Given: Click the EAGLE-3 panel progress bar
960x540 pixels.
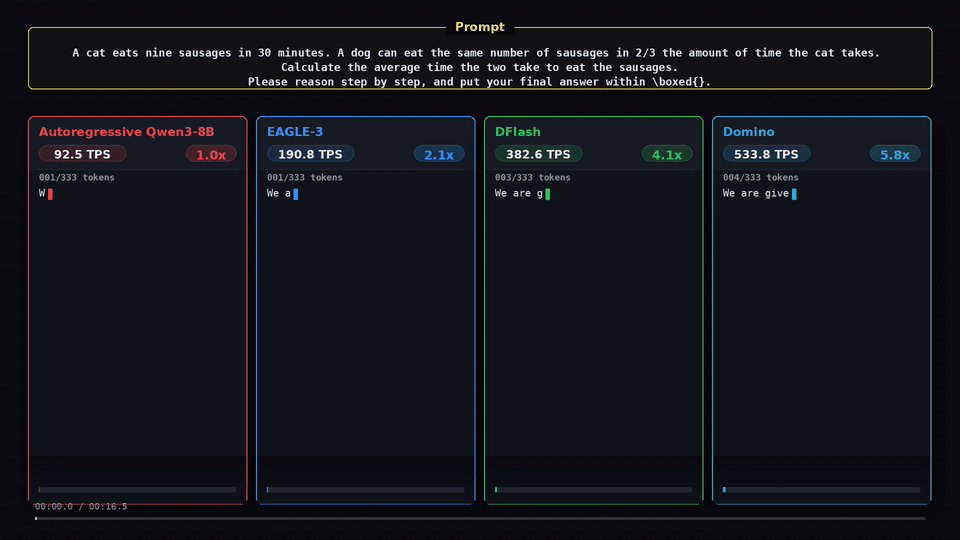Looking at the screenshot, I should click(x=366, y=490).
